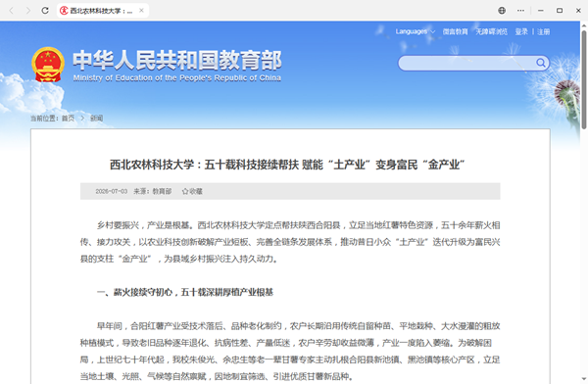The height and width of the screenshot is (384, 588).
Task: Go to 首页 in breadcrumb
Action: click(68, 119)
